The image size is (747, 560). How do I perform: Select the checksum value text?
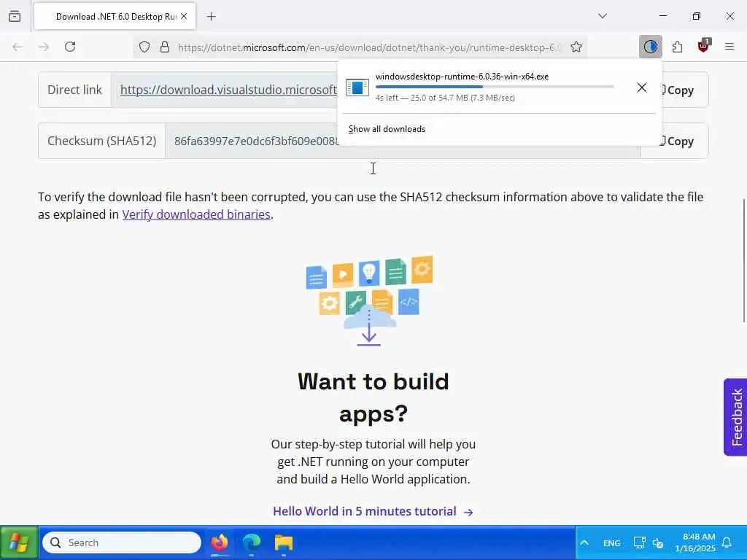[256, 141]
